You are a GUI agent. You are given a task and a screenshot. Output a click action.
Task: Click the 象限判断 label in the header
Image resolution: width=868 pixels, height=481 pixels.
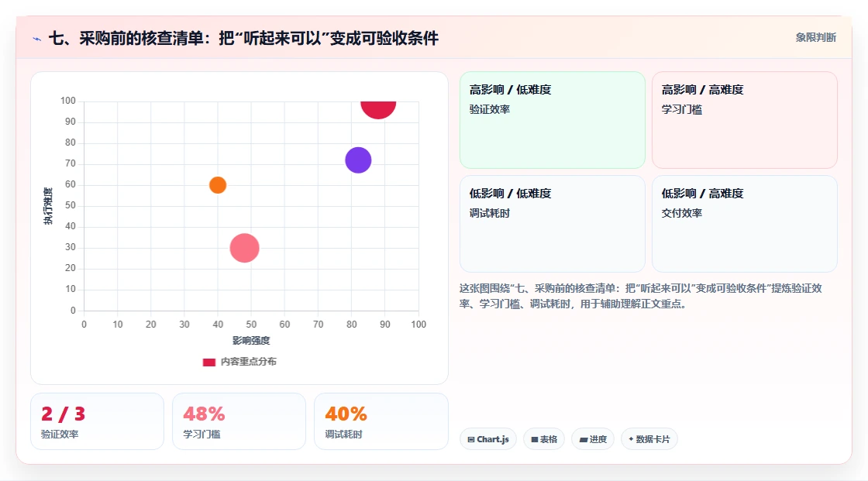pos(816,38)
